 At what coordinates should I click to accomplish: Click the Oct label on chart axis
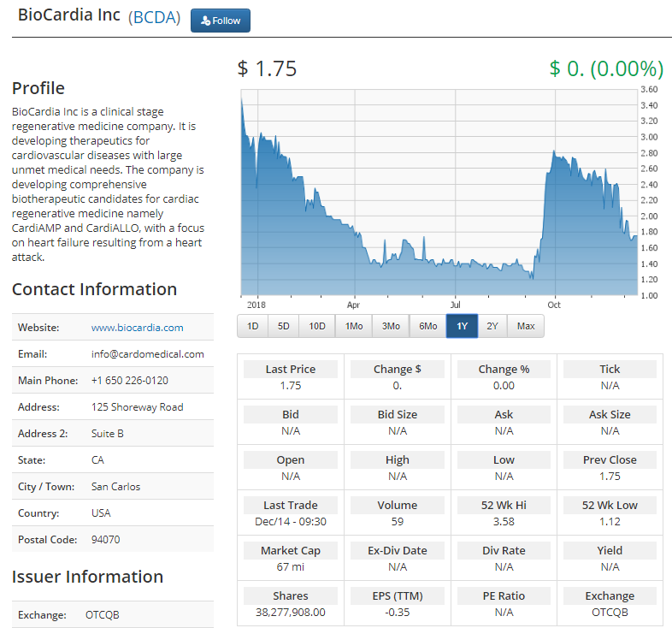click(x=554, y=305)
